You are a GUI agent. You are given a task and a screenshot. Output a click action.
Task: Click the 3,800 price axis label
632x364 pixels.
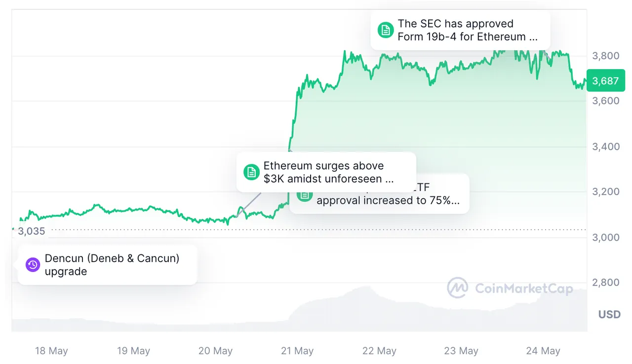[x=605, y=56]
